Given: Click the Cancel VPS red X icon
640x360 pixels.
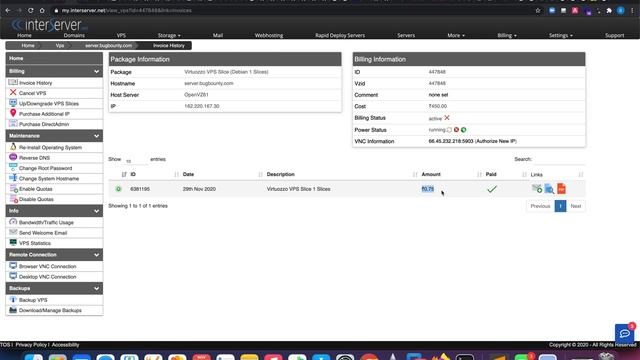Looking at the screenshot, I should [x=13, y=93].
